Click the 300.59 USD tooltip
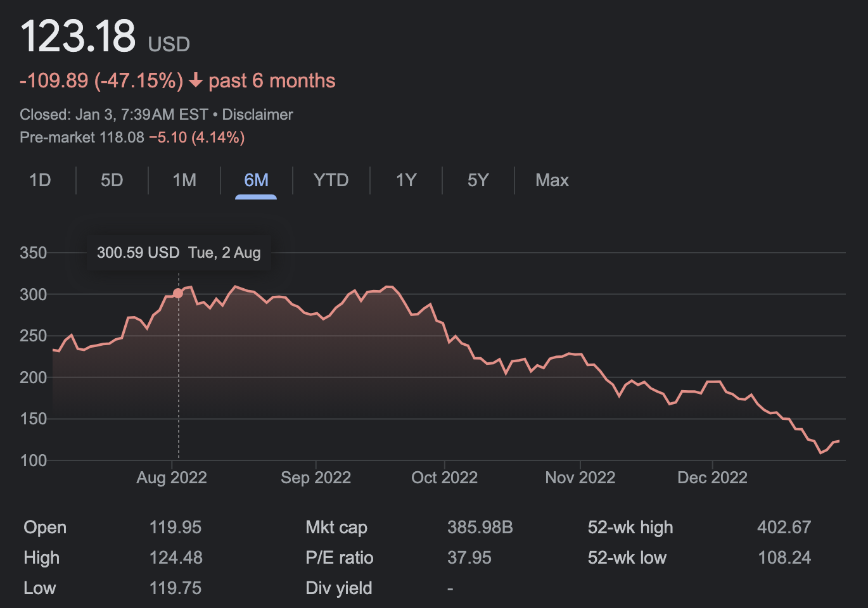Viewport: 868px width, 608px height. (179, 253)
